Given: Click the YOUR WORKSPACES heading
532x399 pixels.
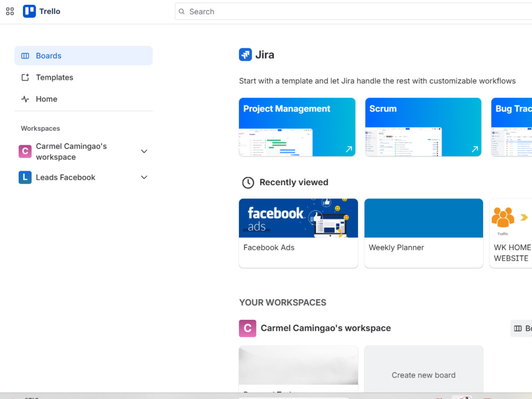Looking at the screenshot, I should point(282,303).
